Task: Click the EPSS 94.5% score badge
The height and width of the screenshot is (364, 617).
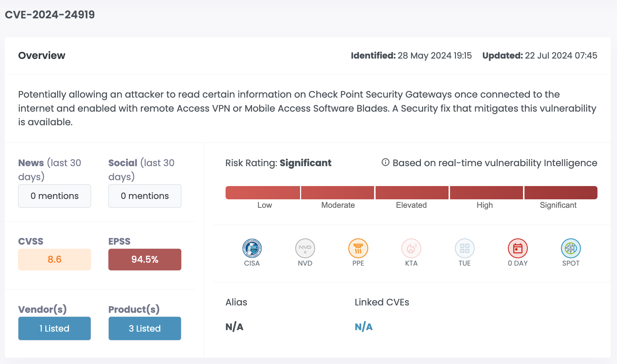Action: point(145,259)
